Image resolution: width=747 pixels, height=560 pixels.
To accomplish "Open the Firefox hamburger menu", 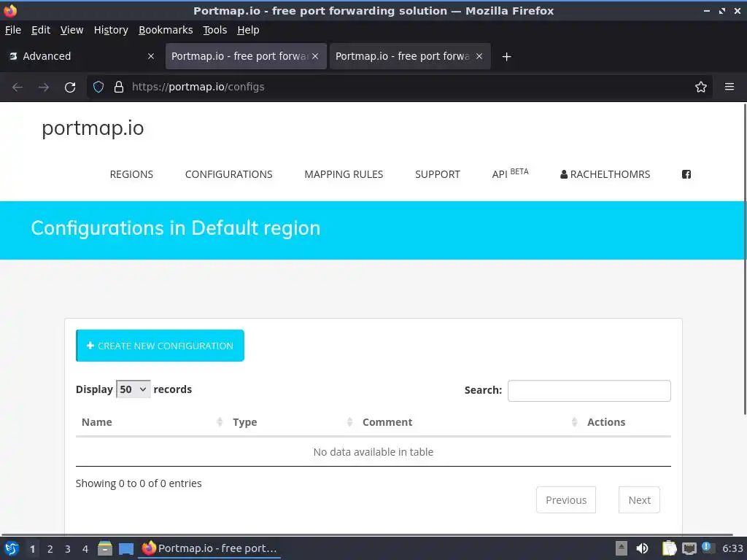I will (x=729, y=87).
